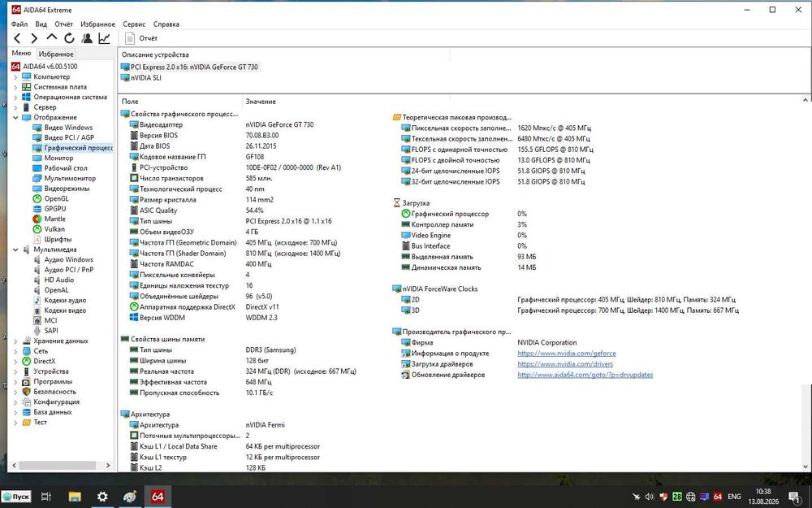812x508 pixels.
Task: Open the nvidia.com/drivers link
Action: pyautogui.click(x=565, y=364)
